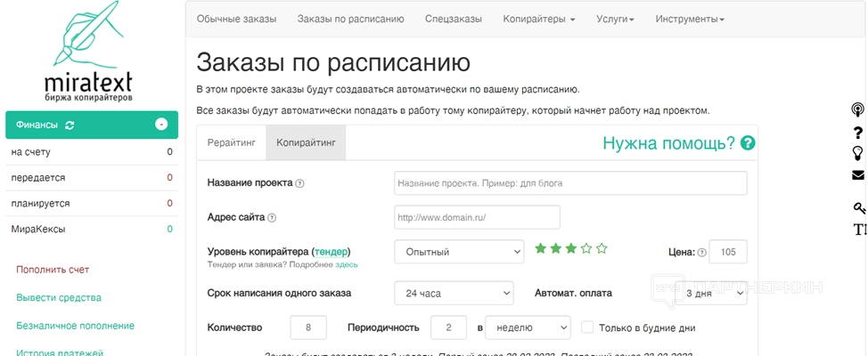Set rating to the fifth star

pos(602,249)
